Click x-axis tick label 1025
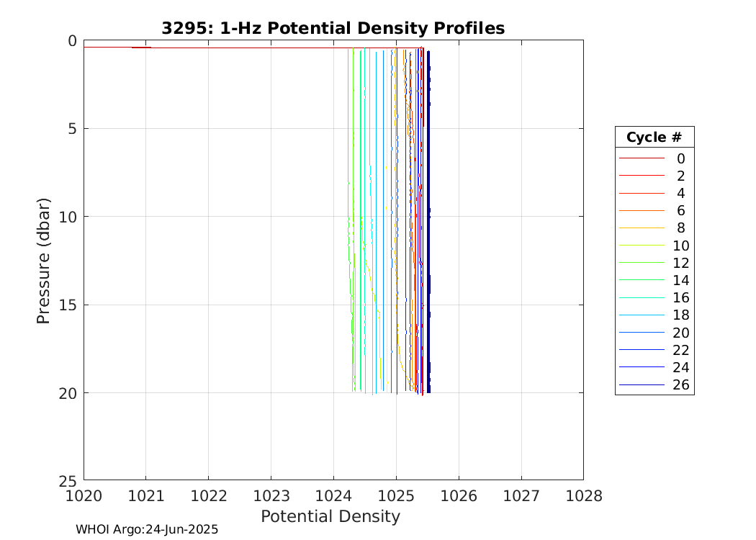The width and height of the screenshot is (756, 540). (x=396, y=495)
